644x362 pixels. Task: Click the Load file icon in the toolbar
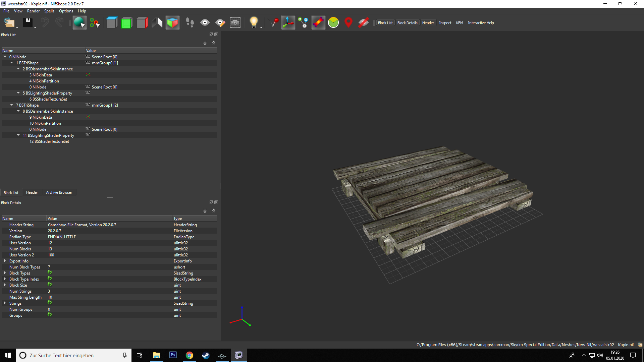click(9, 23)
